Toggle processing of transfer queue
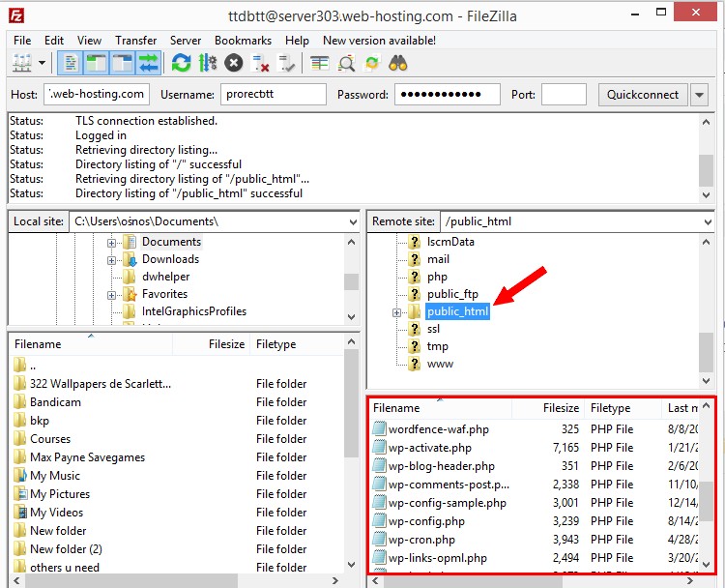725x588 pixels. [x=208, y=63]
